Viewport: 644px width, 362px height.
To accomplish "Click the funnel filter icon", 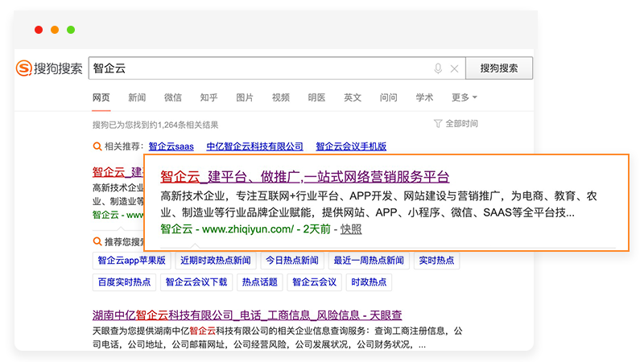I will click(x=438, y=124).
